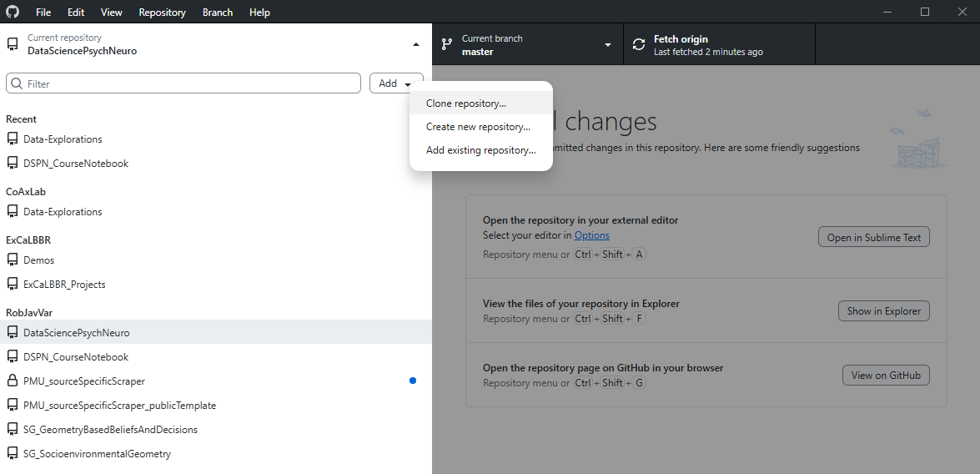Select SG_GeometryBasedBeliefsAndDecisions repository
980x474 pixels.
216,429
